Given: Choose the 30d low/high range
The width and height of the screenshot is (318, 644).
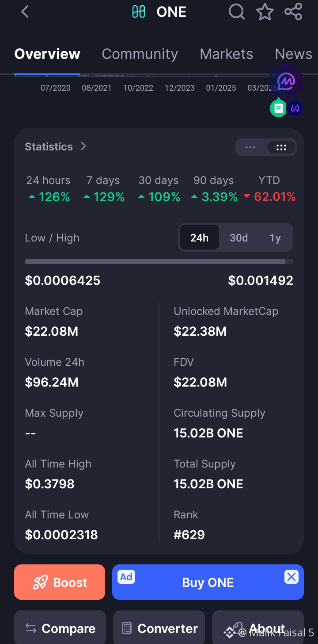Looking at the screenshot, I should (x=238, y=238).
